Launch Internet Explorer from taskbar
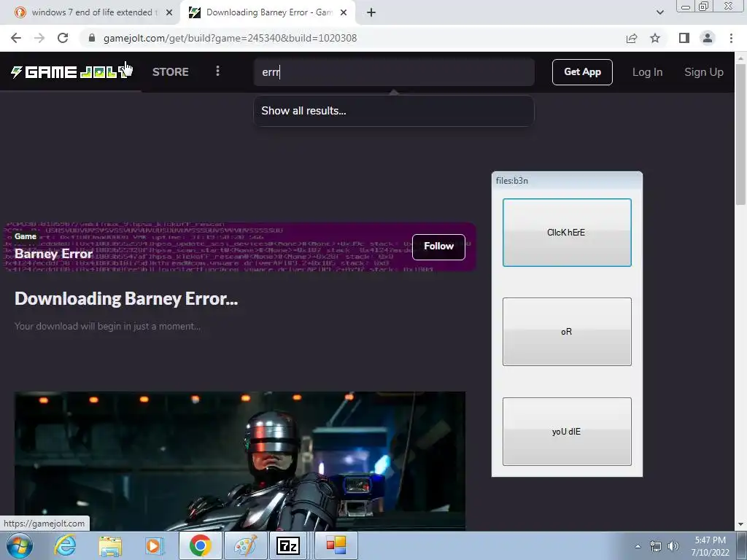Viewport: 747px width, 560px height. tap(65, 545)
